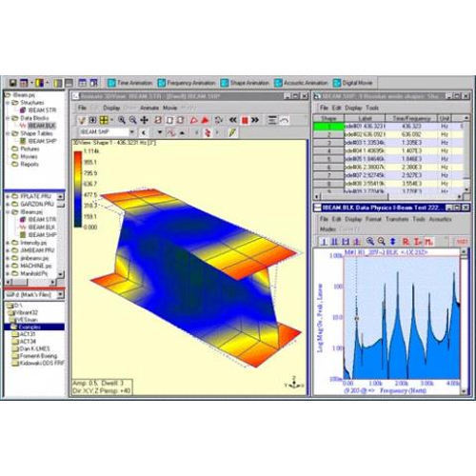Viewport: 476px width, 476px height.
Task: Click the Label column header in the shape table
Action: [x=365, y=118]
